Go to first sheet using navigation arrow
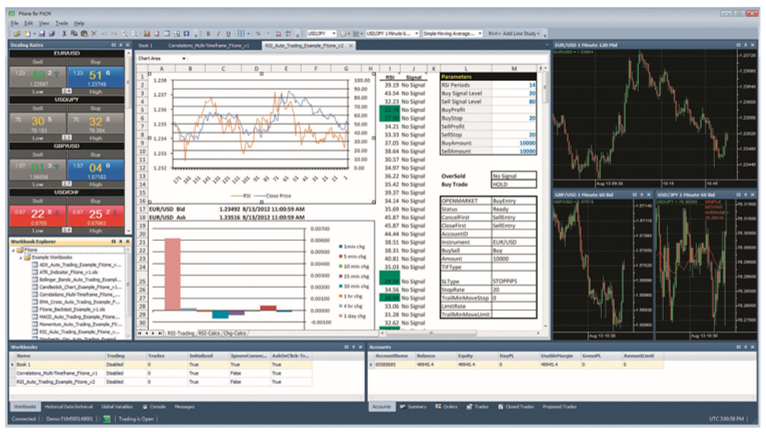This screenshot has width=766, height=432. pyautogui.click(x=140, y=333)
